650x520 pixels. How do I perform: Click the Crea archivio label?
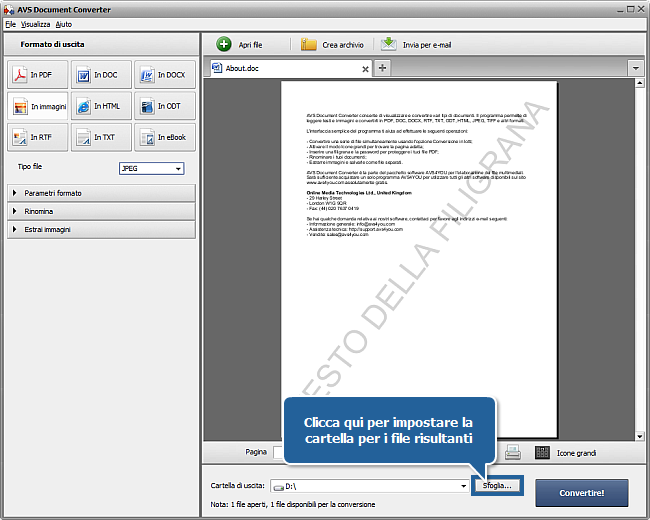[x=343, y=45]
